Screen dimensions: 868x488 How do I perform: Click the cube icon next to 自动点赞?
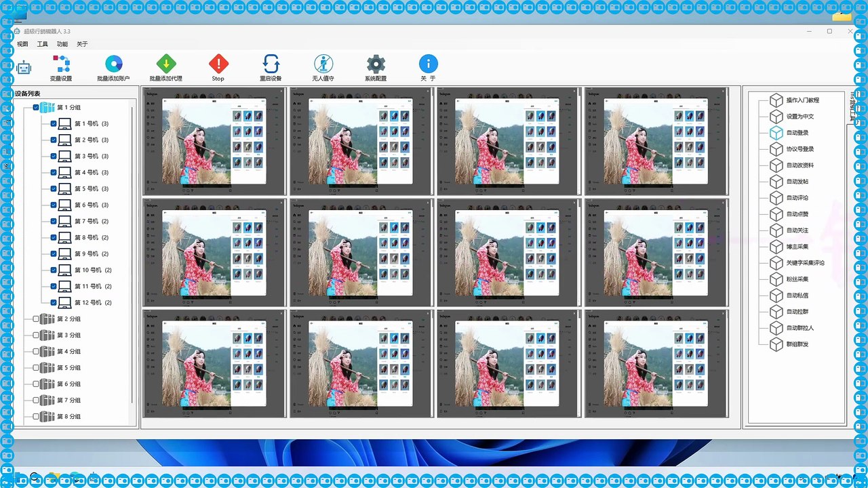point(776,214)
